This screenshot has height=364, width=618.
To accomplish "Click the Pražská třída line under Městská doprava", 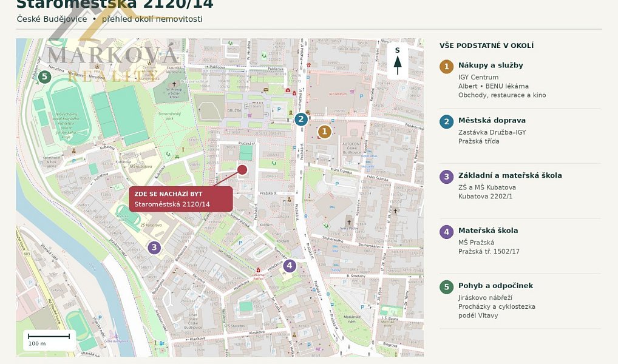I will point(478,141).
